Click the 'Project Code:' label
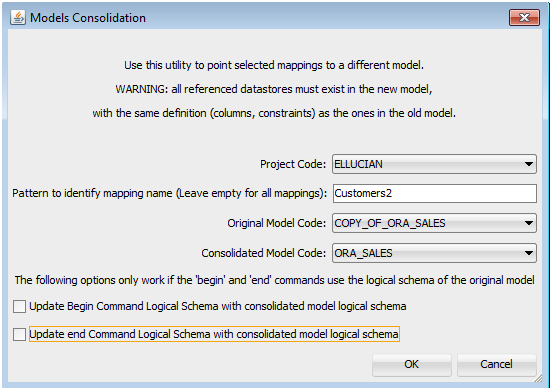This screenshot has width=552, height=390. click(293, 164)
